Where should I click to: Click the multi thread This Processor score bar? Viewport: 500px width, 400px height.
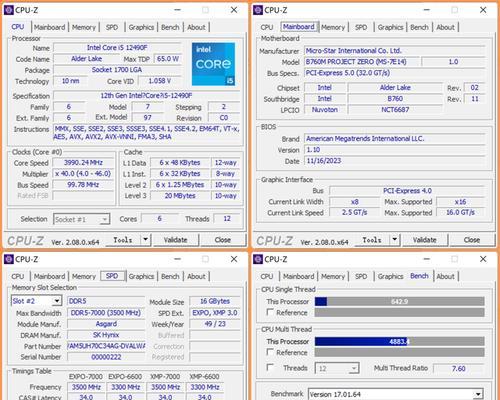399,341
